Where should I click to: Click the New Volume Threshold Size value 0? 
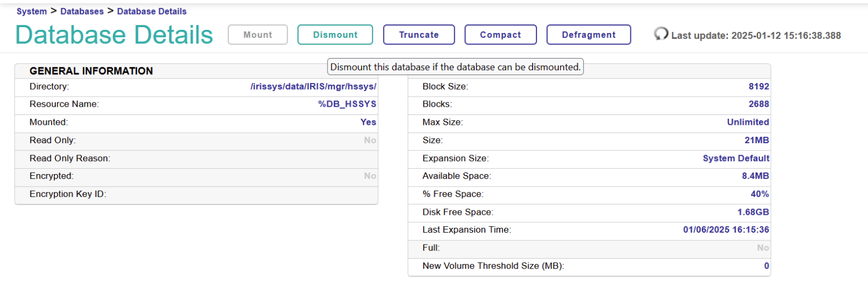(766, 266)
